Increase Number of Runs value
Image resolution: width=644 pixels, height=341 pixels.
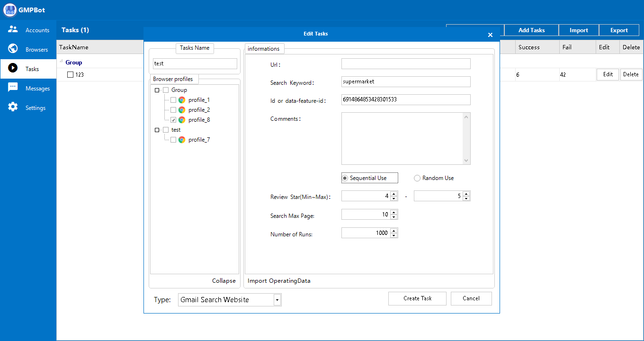point(394,231)
